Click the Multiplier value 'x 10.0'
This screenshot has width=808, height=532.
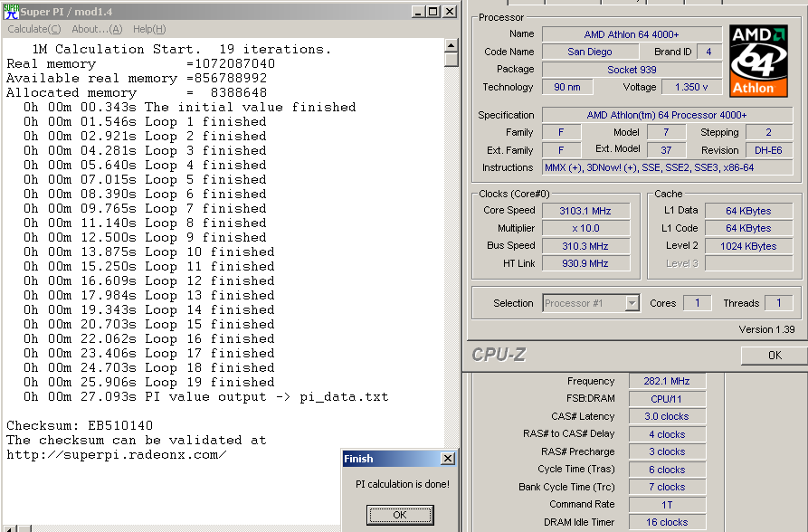[586, 228]
